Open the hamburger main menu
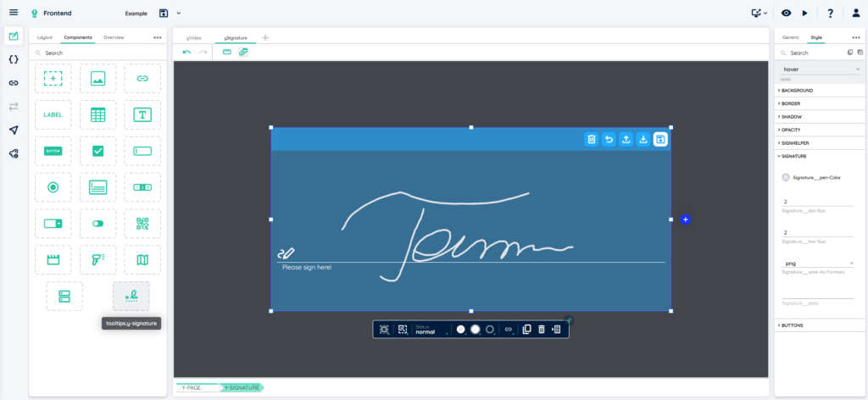868x400 pixels. [x=14, y=13]
